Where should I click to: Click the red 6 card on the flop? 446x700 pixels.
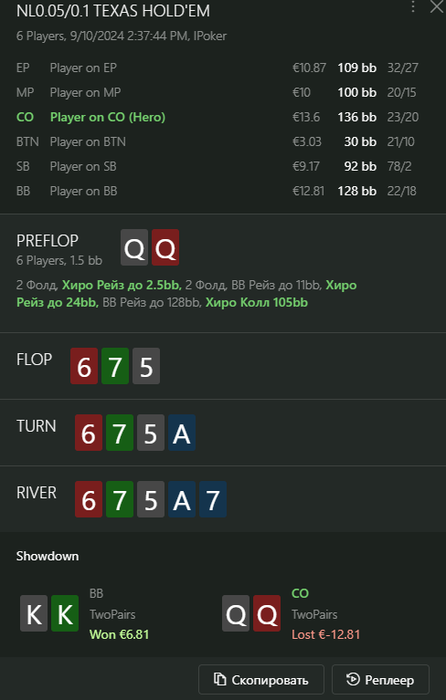(x=84, y=366)
